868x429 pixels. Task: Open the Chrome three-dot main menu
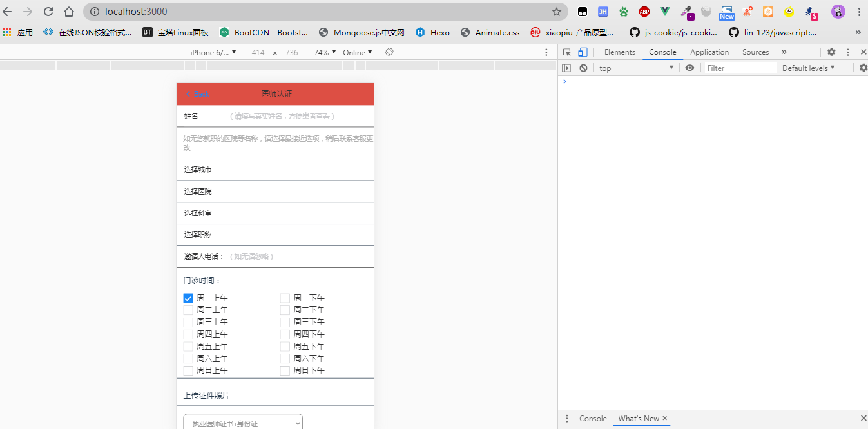pos(859,12)
